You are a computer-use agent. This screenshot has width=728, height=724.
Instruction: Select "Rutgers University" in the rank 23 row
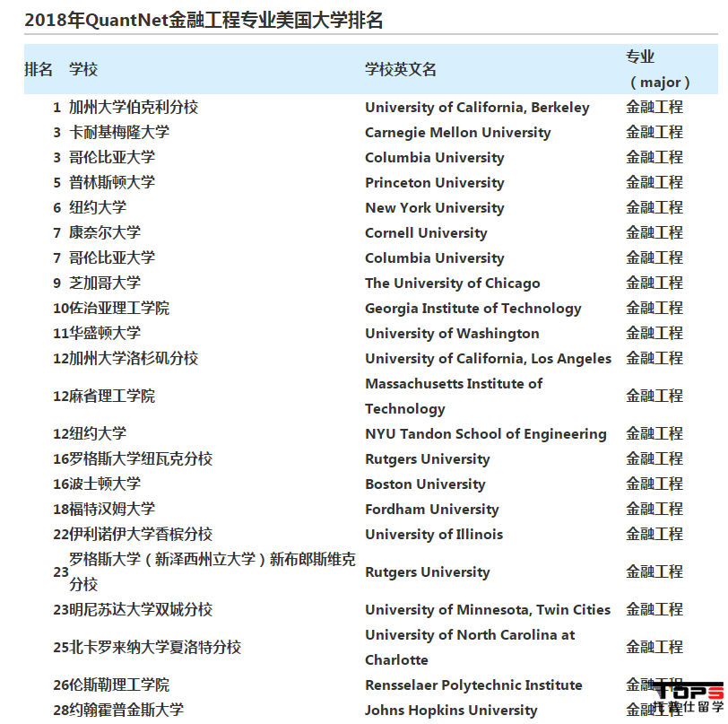tap(427, 571)
